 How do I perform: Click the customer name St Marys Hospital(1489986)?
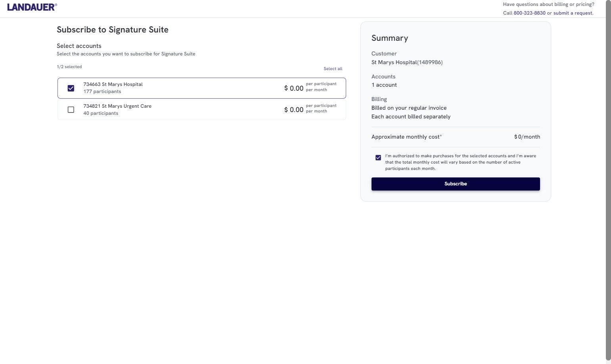click(x=407, y=62)
